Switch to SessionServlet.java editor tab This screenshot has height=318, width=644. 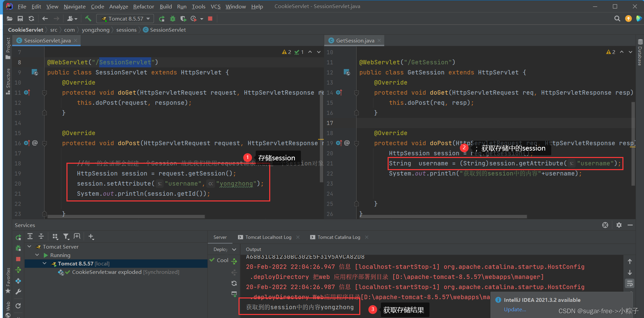coord(47,40)
